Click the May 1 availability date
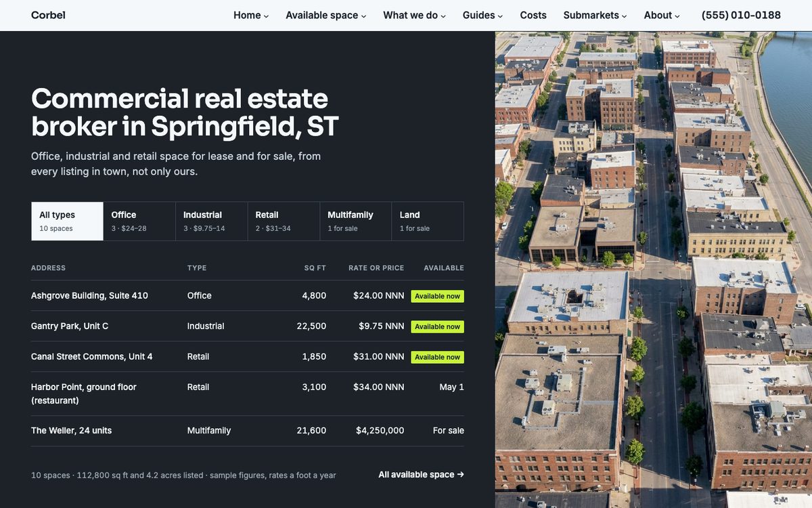The height and width of the screenshot is (508, 812). (x=452, y=387)
